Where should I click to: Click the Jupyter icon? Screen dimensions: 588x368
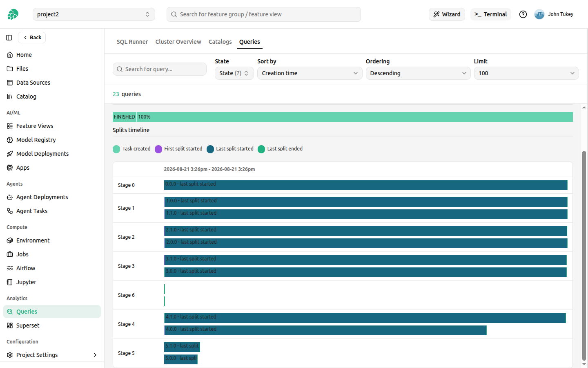point(10,282)
